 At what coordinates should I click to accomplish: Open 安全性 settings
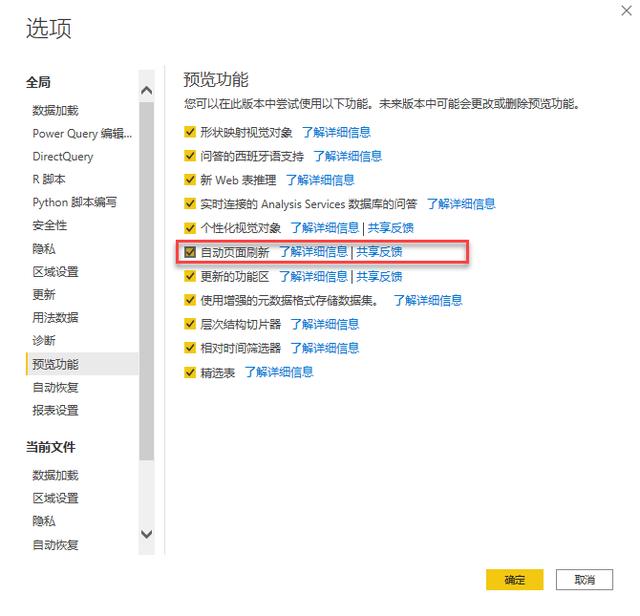coord(50,225)
